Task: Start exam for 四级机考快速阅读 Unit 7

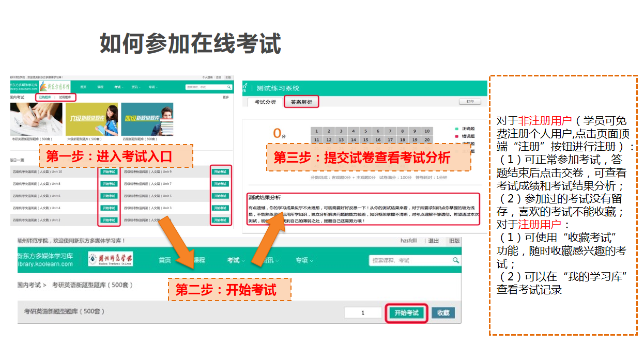Action: pos(219,184)
